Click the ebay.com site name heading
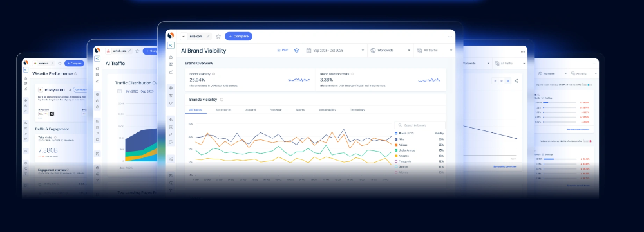The image size is (644, 232). [55, 89]
